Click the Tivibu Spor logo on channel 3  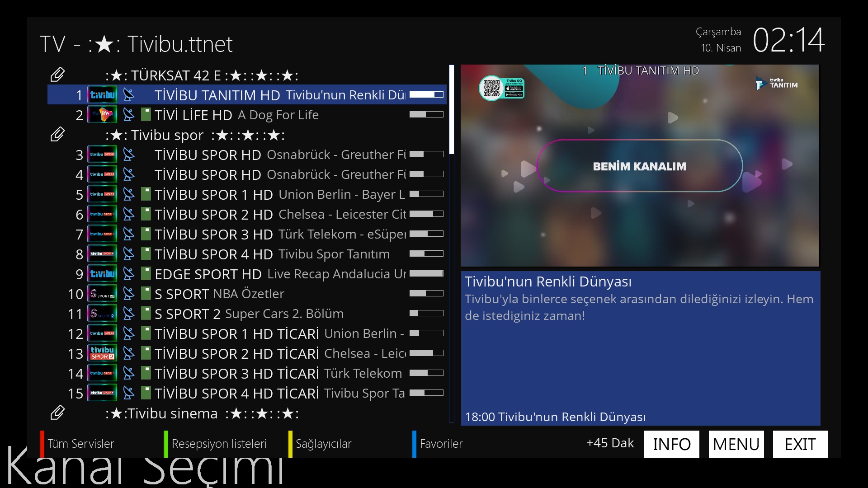click(102, 155)
